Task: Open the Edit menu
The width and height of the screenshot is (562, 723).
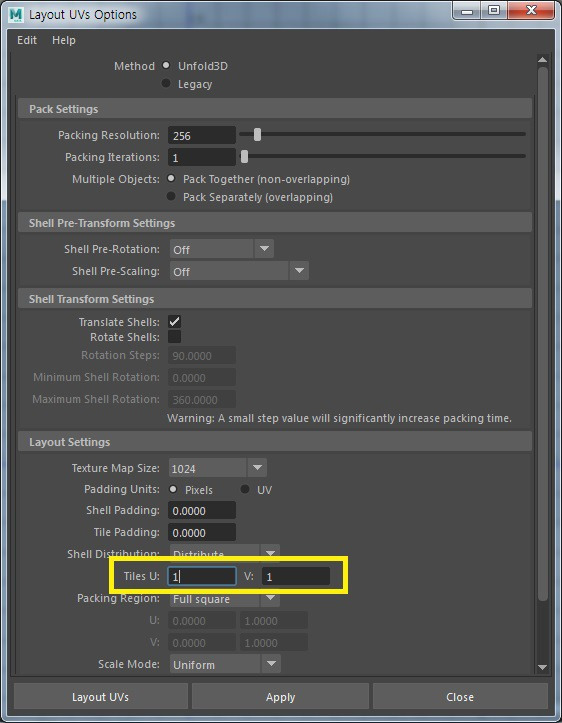Action: click(27, 40)
